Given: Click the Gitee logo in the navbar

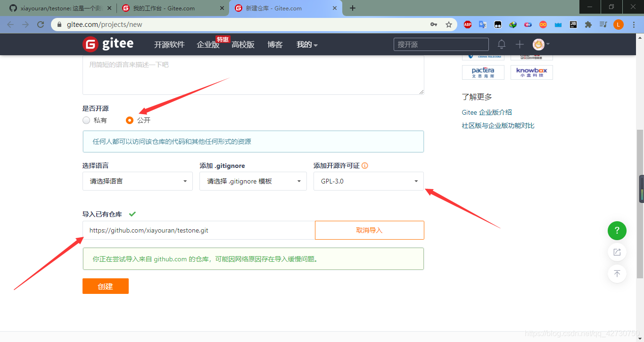Looking at the screenshot, I should coord(108,44).
